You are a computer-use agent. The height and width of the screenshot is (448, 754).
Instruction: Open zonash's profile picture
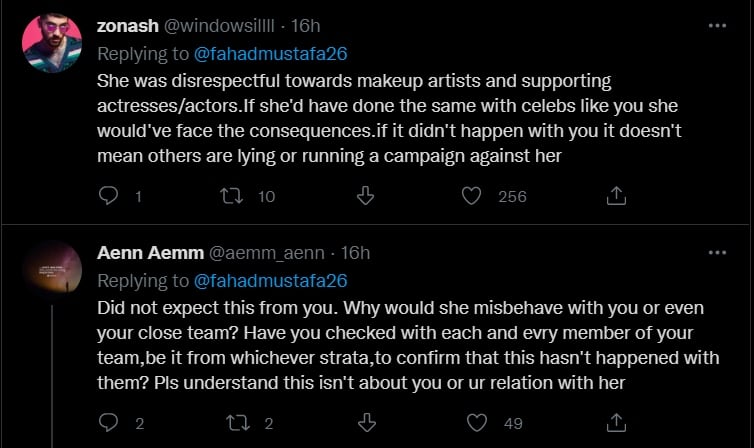tap(51, 43)
